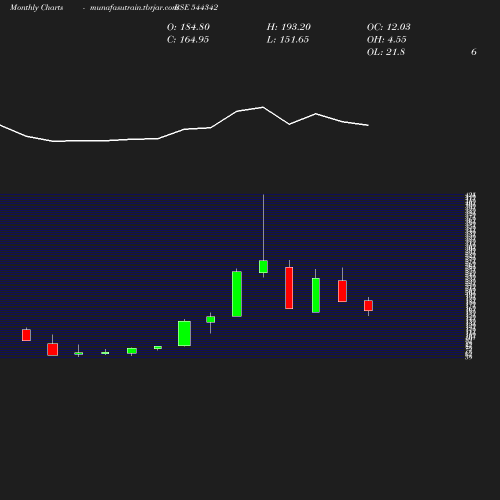Click the tallest green candlestick body
This screenshot has width=500, height=500.
(237, 294)
